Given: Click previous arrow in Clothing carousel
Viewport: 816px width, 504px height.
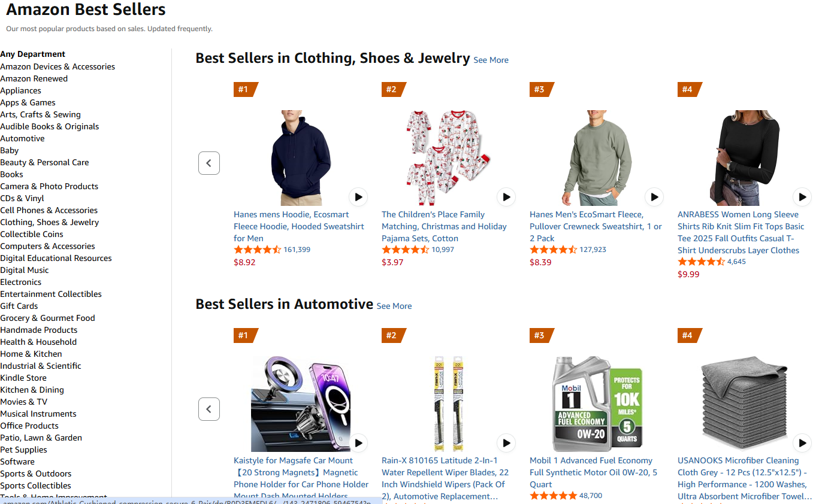Looking at the screenshot, I should (209, 163).
